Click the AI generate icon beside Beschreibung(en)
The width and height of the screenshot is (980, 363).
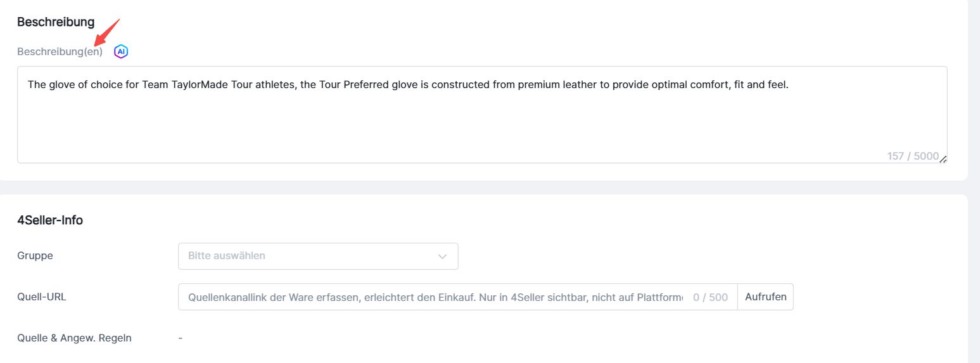pos(121,51)
